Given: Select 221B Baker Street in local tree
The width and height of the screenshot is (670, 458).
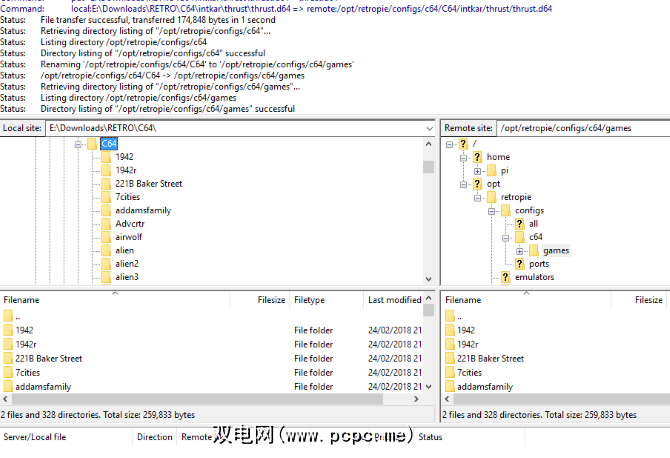Looking at the screenshot, I should click(149, 184).
